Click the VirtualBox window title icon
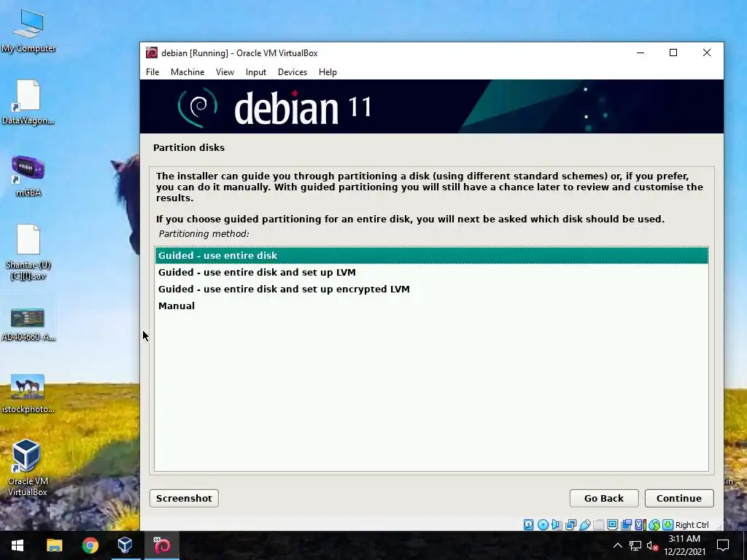The width and height of the screenshot is (747, 560). 152,52
